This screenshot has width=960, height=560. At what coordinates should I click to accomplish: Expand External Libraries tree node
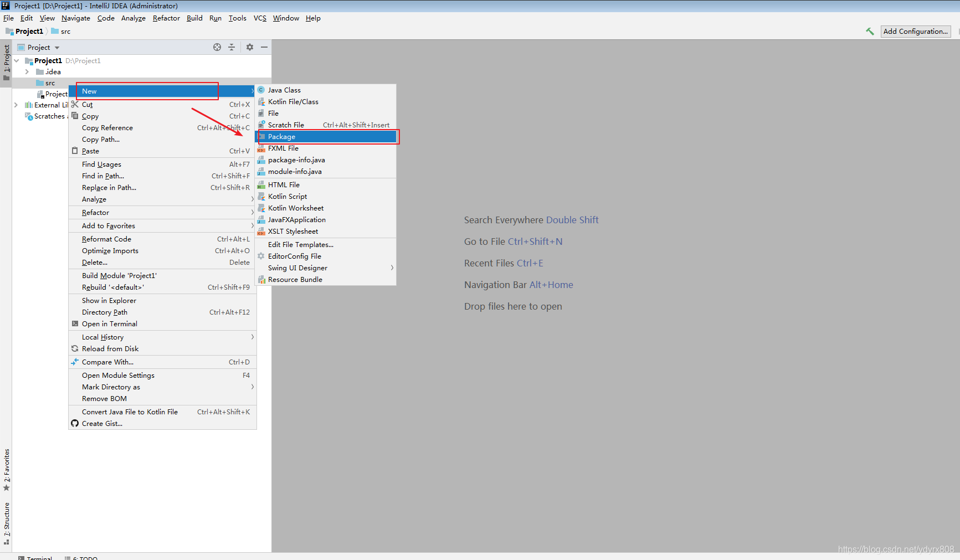point(16,105)
